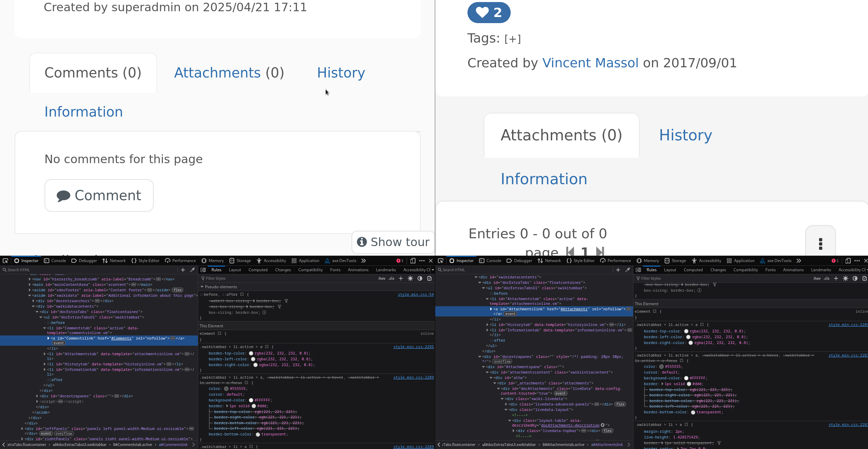This screenshot has height=449, width=868.
Task: Toggle light color scheme simulation in right Rules
Action: point(846,278)
